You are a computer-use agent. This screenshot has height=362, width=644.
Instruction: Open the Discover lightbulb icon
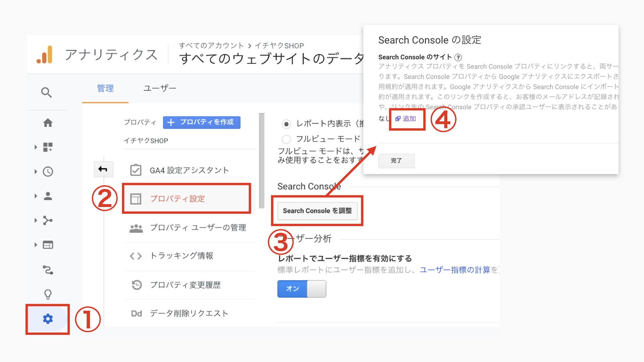click(48, 294)
